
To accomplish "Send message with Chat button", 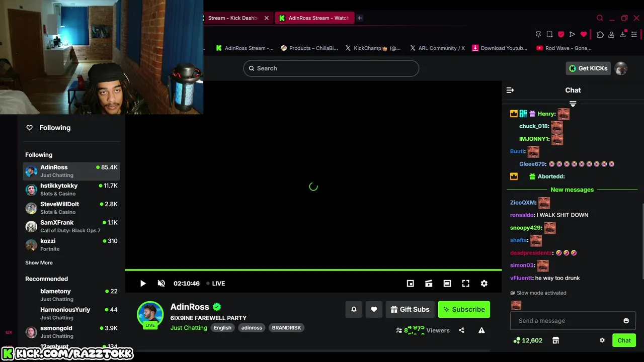I will point(624,340).
